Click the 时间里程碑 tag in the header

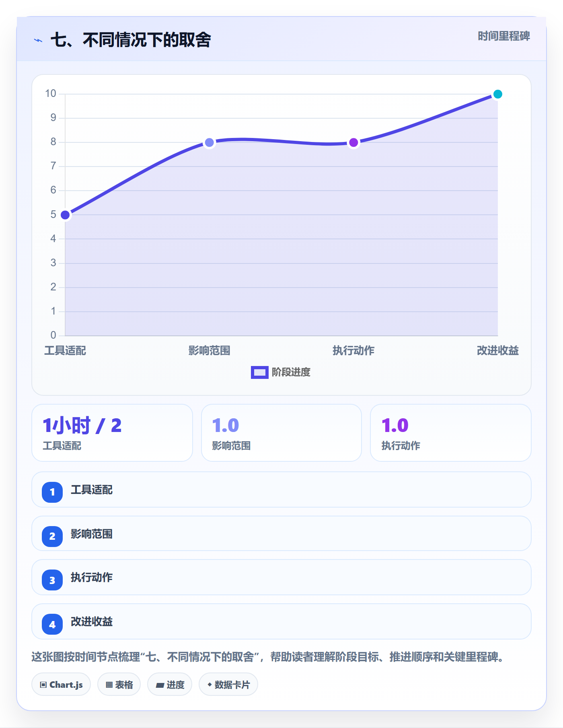click(504, 36)
